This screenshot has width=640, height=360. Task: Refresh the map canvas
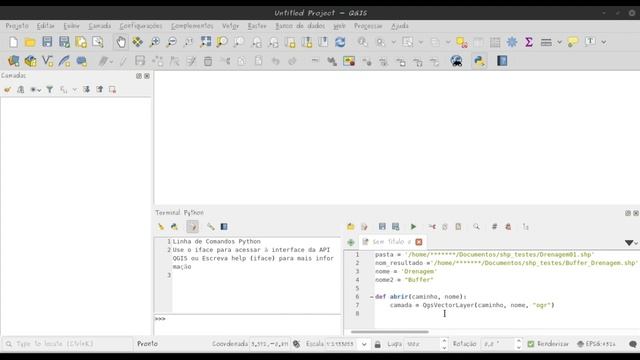tap(340, 42)
